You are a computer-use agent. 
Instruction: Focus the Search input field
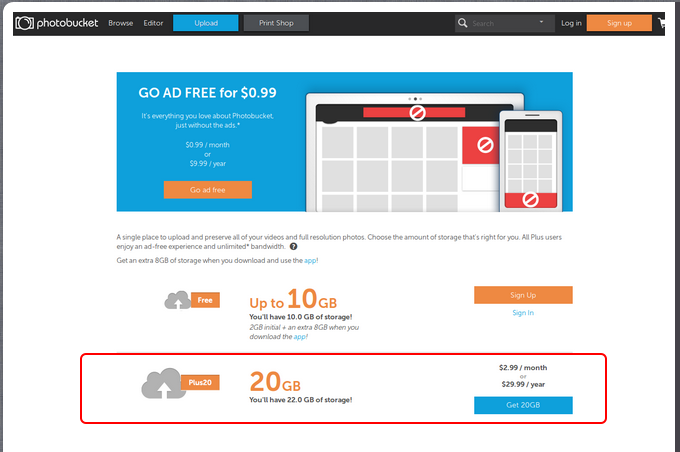click(x=503, y=23)
